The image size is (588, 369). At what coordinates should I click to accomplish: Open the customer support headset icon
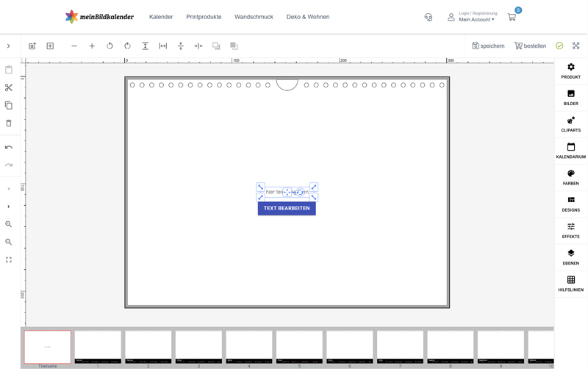pyautogui.click(x=429, y=17)
